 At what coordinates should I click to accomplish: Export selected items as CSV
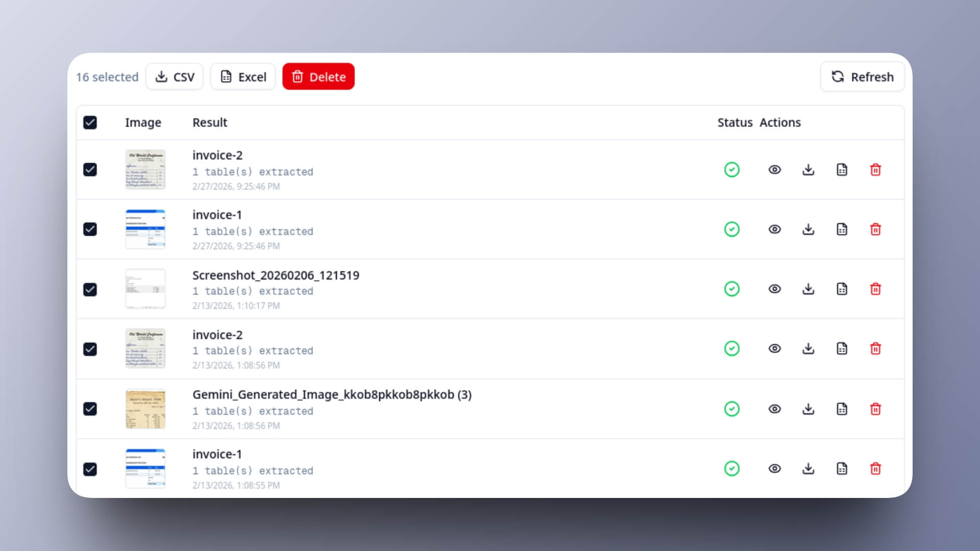coord(175,77)
